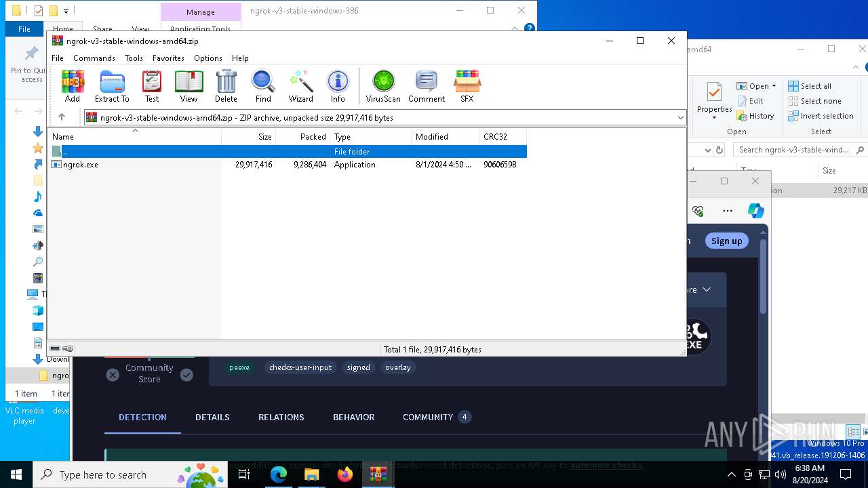
Task: Open the Commands menu
Action: click(94, 58)
